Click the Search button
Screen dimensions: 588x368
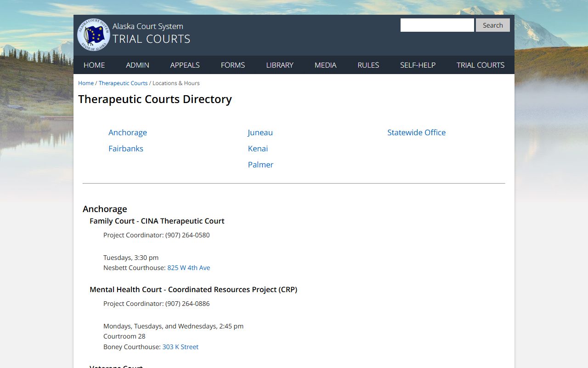(x=493, y=25)
